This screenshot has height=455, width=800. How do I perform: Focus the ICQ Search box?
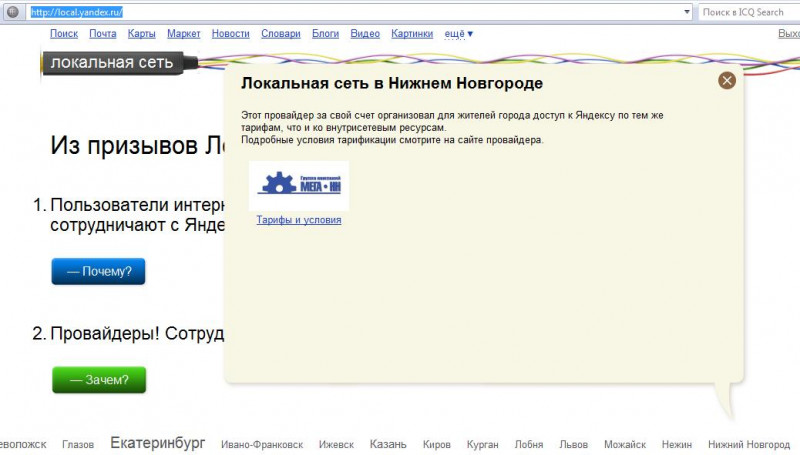[748, 12]
